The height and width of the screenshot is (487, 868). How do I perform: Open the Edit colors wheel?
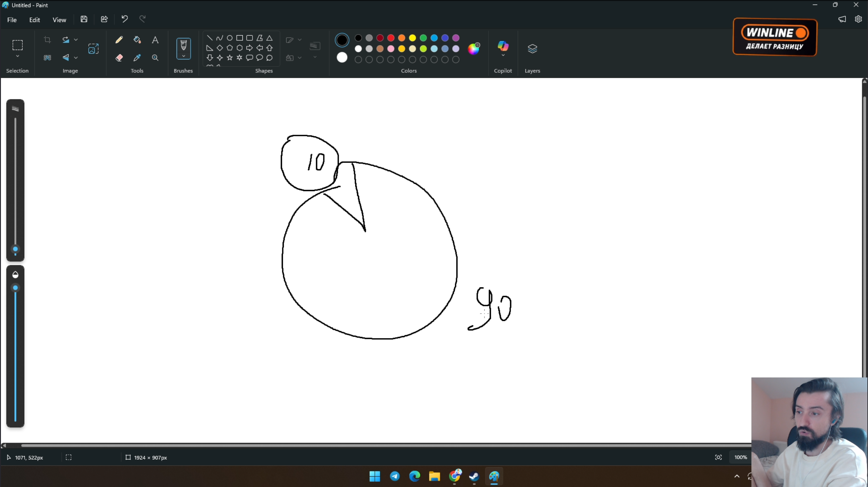coord(474,48)
